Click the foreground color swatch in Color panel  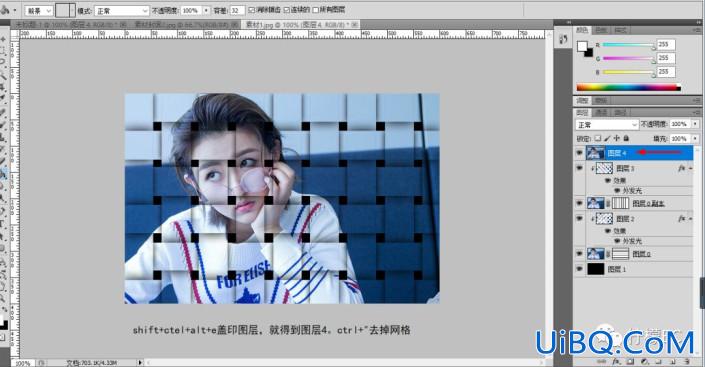click(582, 46)
